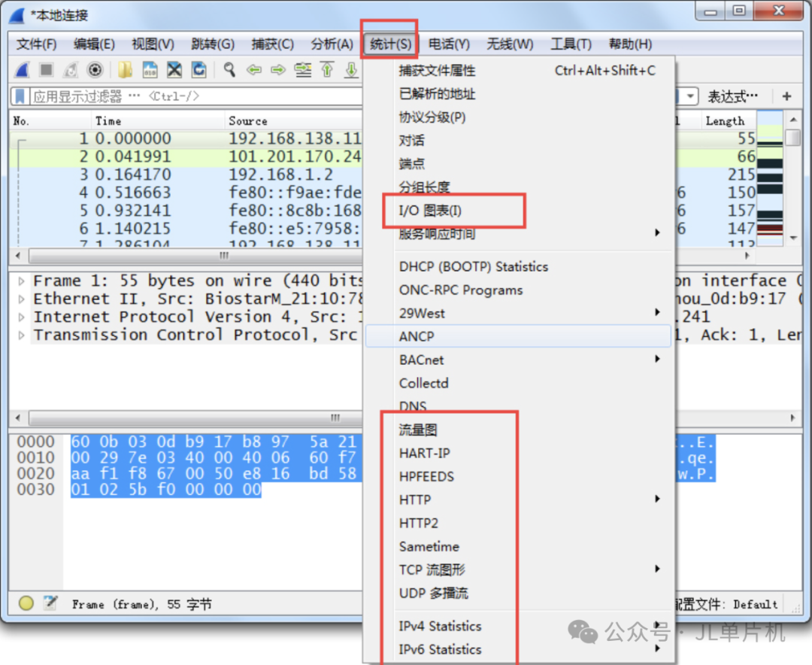Reload the capture file
This screenshot has width=812, height=665.
coord(200,70)
